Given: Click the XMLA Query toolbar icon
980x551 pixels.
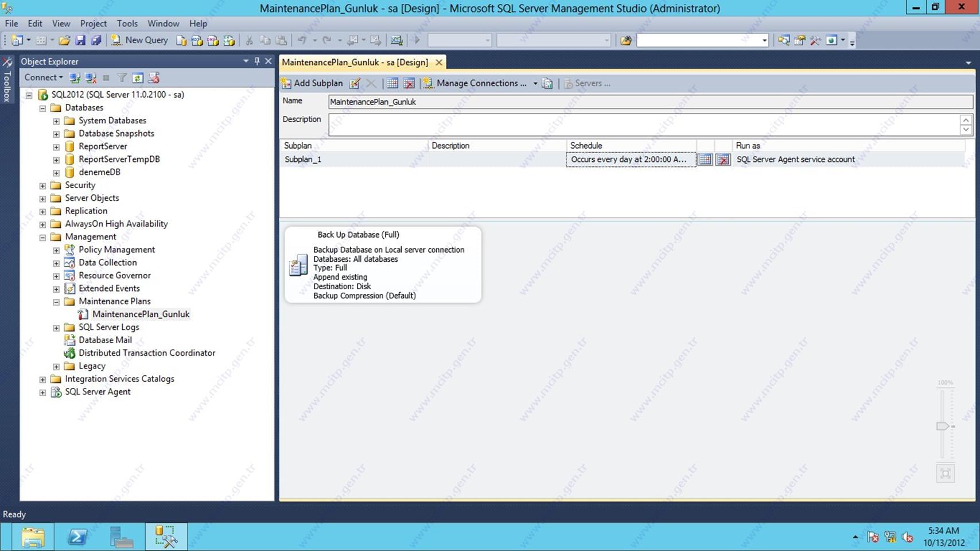Looking at the screenshot, I should [x=229, y=40].
